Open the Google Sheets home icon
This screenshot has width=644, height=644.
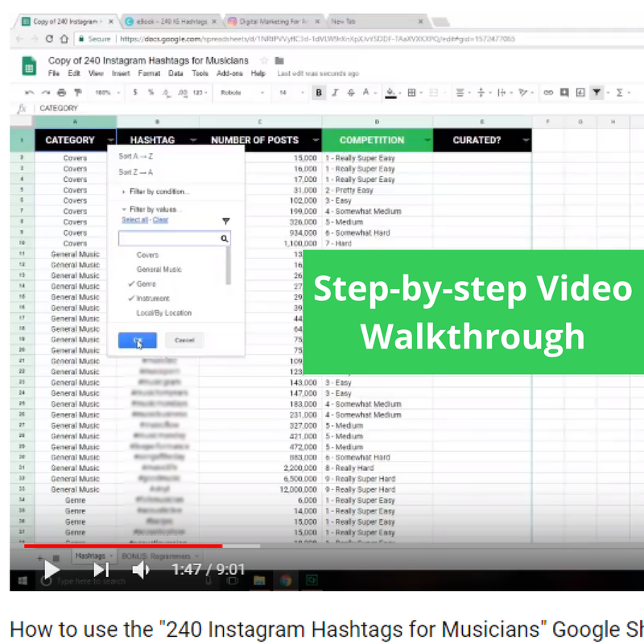[29, 66]
